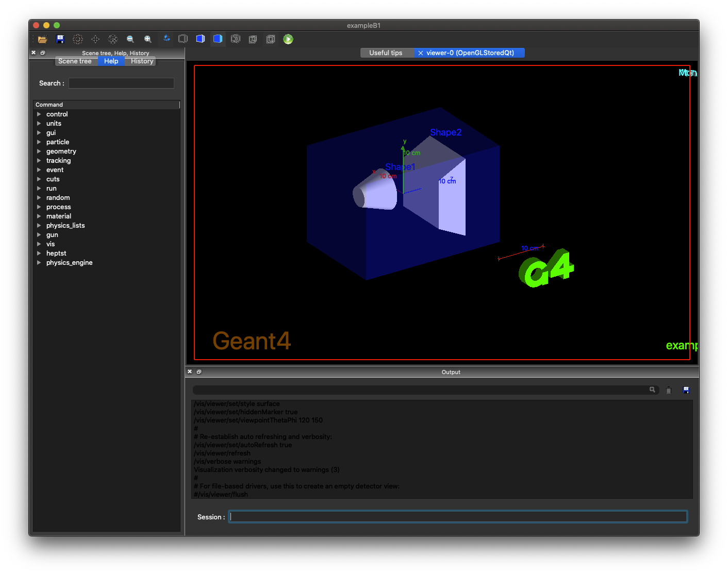
Task: Click '/vis/verbose warnings' output line
Action: coord(227,462)
